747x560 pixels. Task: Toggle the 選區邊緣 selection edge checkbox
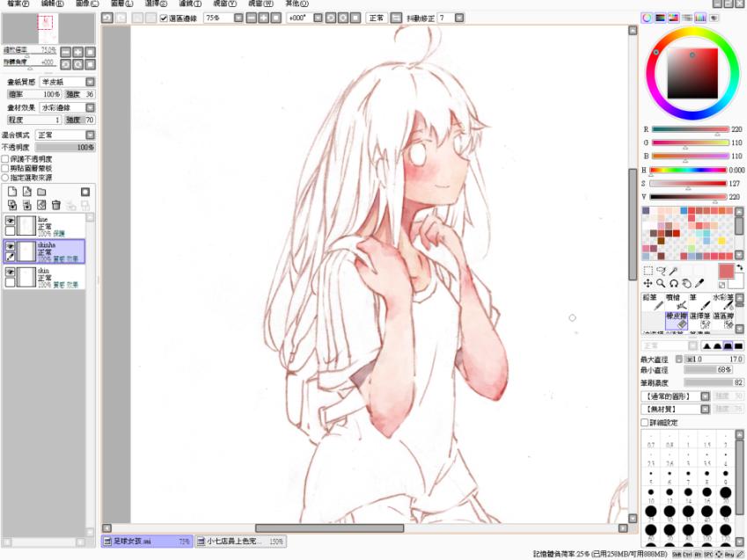coord(164,18)
